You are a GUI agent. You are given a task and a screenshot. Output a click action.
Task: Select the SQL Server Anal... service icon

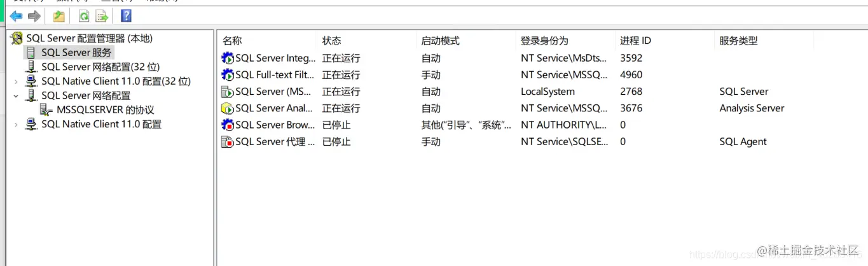pos(228,108)
